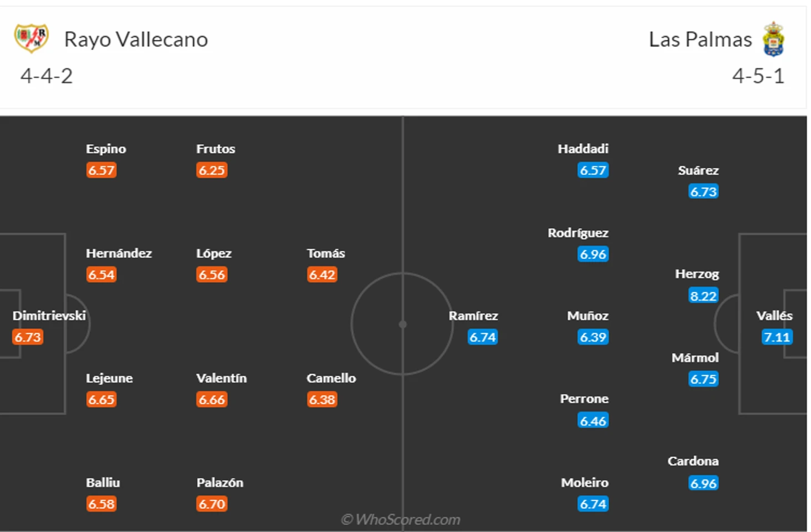811x532 pixels.
Task: Select Cardona's 6.96 rating badge
Action: 703,483
